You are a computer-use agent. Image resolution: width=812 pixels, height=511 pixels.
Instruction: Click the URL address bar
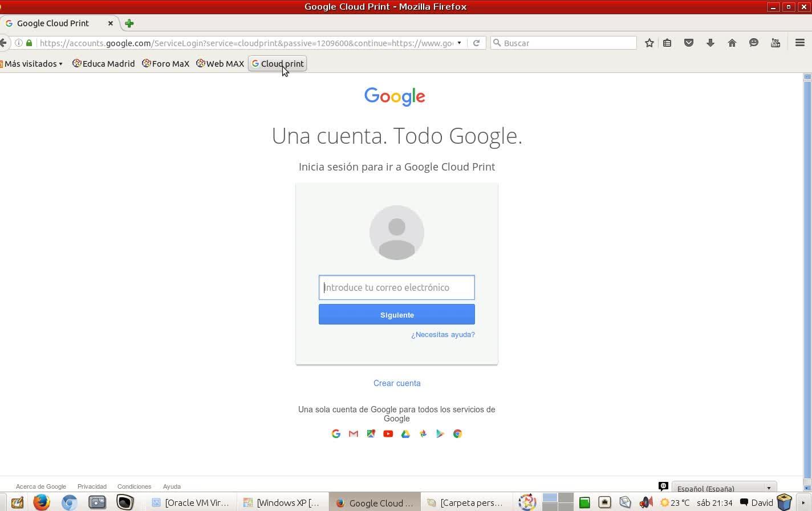pos(245,43)
